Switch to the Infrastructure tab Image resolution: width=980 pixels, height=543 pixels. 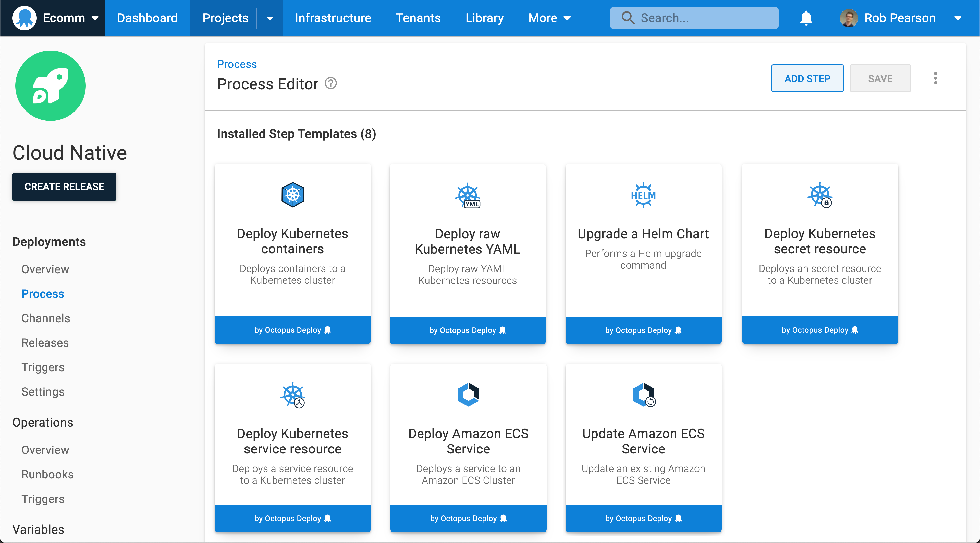click(x=333, y=18)
